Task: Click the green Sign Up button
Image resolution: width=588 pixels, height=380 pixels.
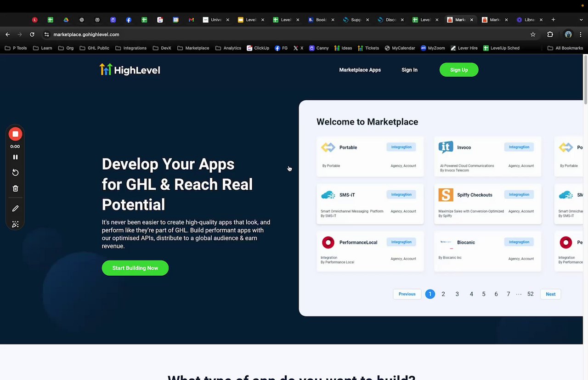Action: (459, 70)
